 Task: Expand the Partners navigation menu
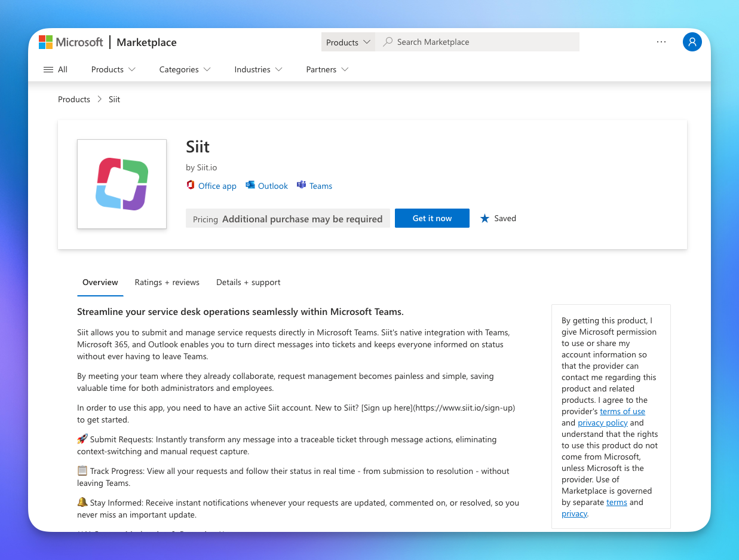click(x=327, y=69)
